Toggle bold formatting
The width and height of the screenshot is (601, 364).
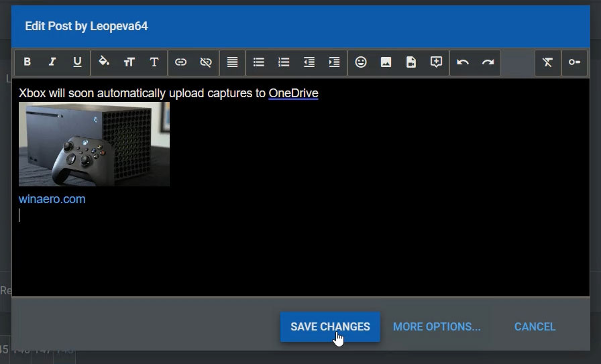tap(28, 62)
